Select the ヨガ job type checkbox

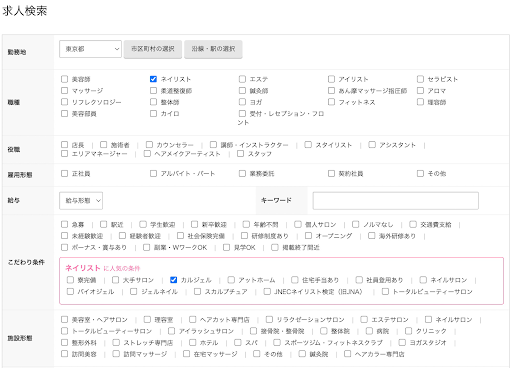[x=242, y=102]
